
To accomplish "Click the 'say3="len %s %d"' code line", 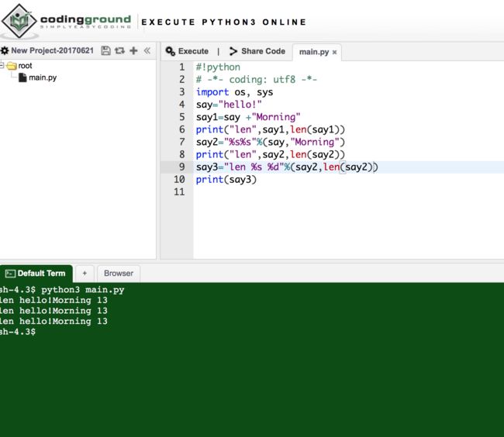I will (287, 167).
